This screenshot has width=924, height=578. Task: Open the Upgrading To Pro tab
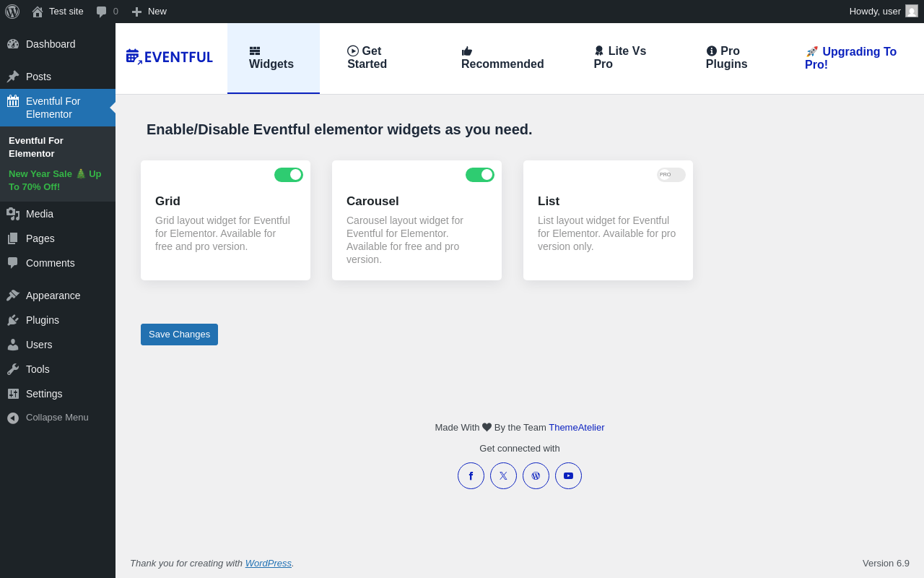tap(853, 58)
